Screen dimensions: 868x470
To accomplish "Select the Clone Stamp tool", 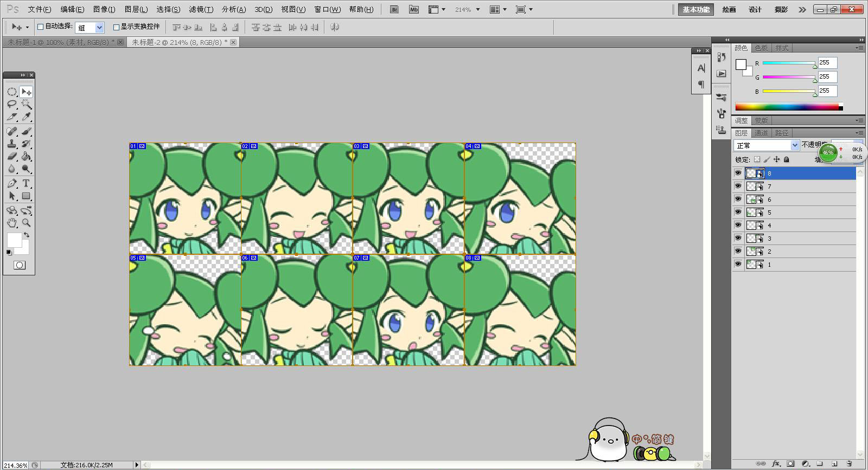I will [12, 144].
